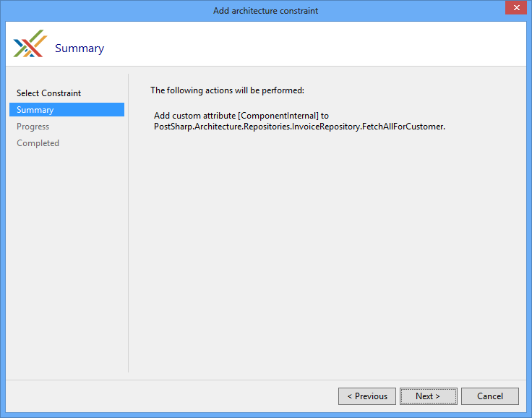532x418 pixels.
Task: Click the empty area below the summary text
Action: [325, 253]
